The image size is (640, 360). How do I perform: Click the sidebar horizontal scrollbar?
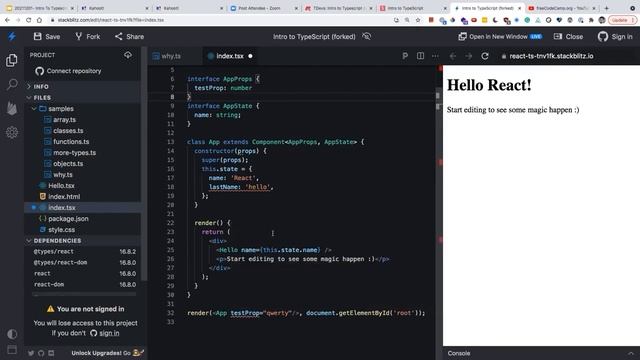click(x=84, y=294)
